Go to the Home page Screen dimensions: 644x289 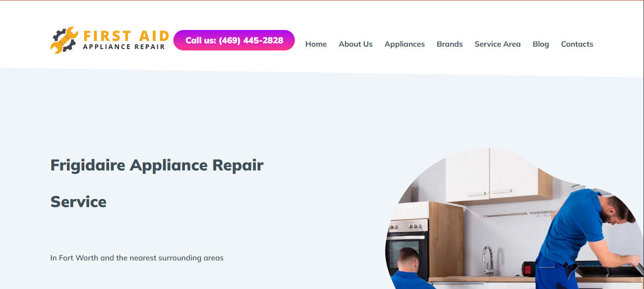pyautogui.click(x=316, y=44)
